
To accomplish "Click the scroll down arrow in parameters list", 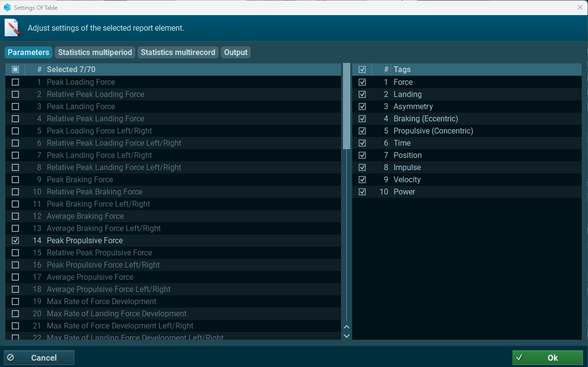I will (x=346, y=336).
